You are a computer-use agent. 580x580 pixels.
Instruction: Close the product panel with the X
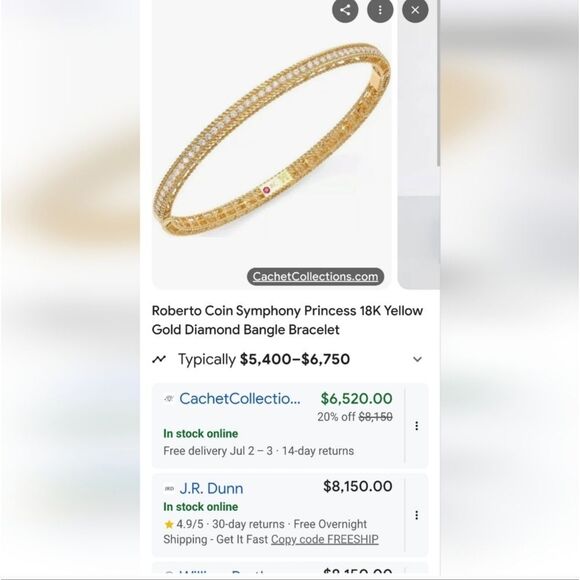click(415, 10)
